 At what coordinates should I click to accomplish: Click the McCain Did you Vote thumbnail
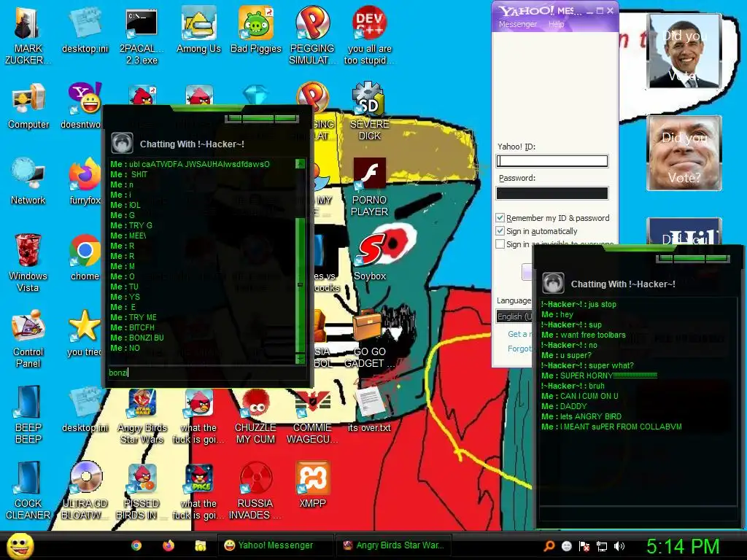[684, 153]
